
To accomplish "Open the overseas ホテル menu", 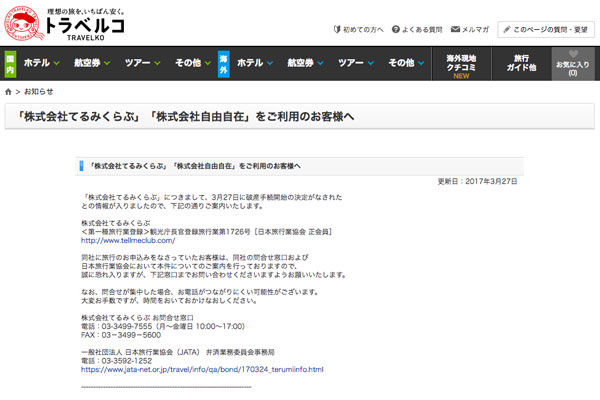I will click(x=250, y=63).
